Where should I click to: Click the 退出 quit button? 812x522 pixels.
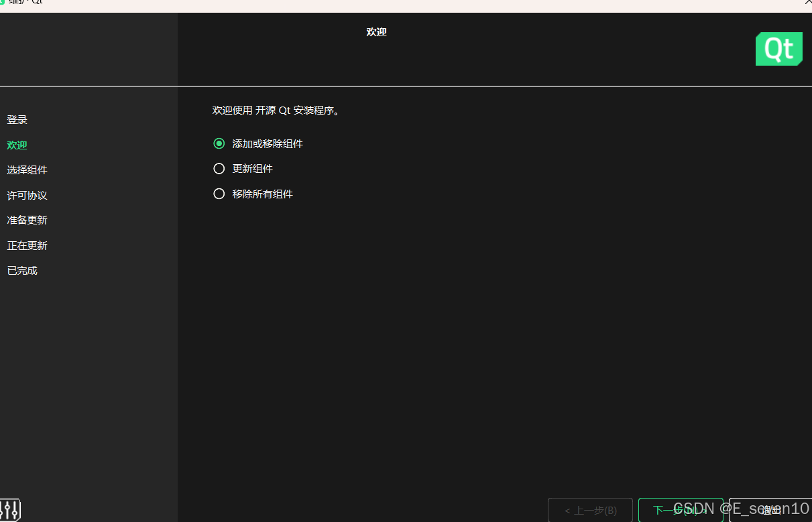coord(770,510)
